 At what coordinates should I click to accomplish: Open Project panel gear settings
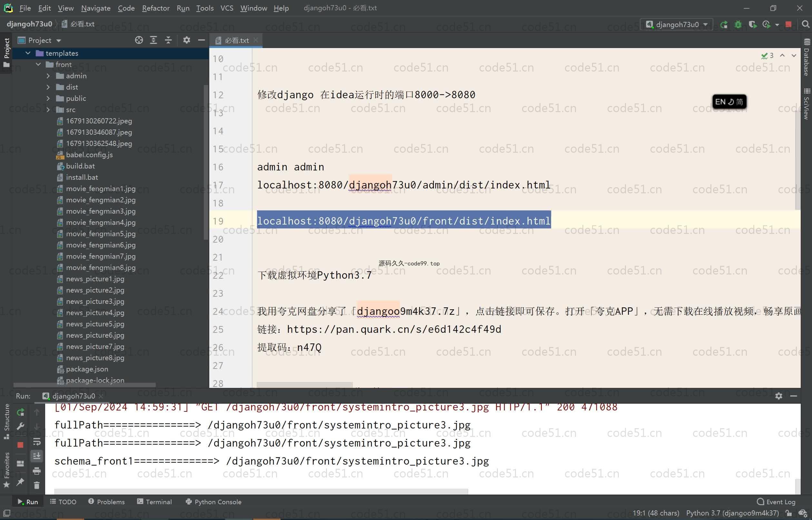tap(186, 40)
